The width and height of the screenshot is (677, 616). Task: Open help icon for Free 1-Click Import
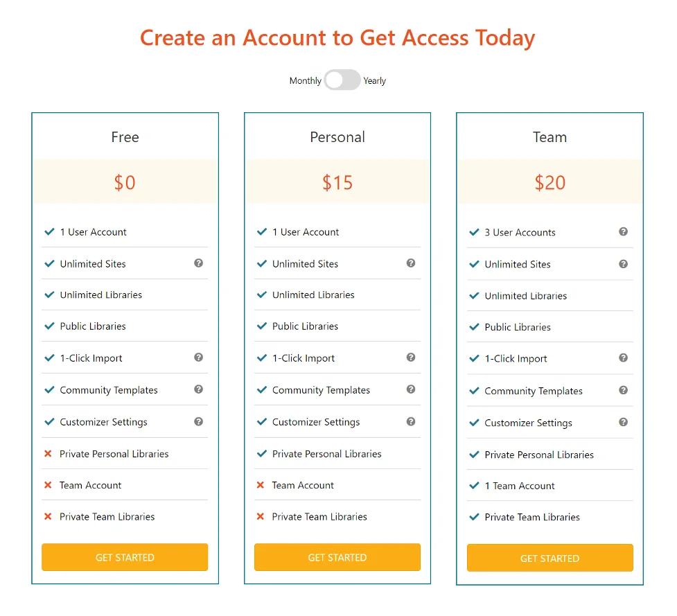[x=198, y=357]
